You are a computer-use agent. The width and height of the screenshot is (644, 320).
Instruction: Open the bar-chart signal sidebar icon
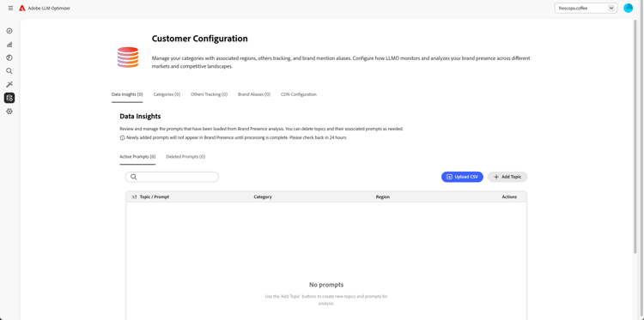point(9,45)
